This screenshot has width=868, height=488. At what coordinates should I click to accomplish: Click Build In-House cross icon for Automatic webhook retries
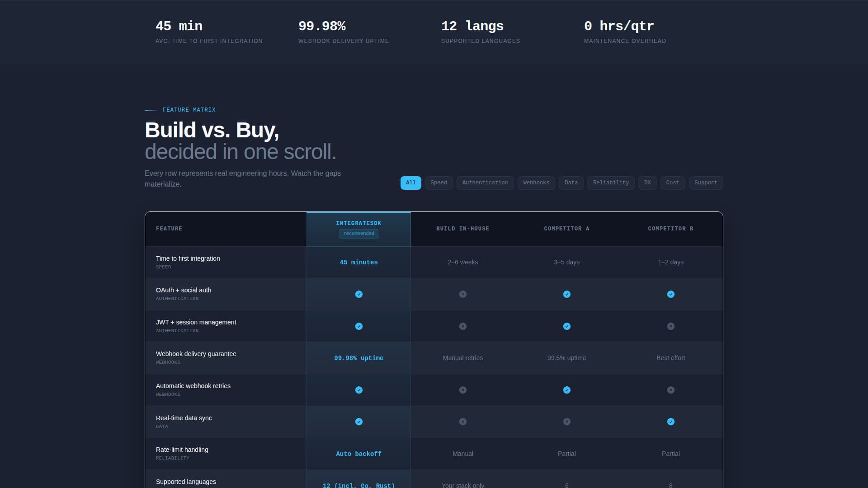[462, 390]
